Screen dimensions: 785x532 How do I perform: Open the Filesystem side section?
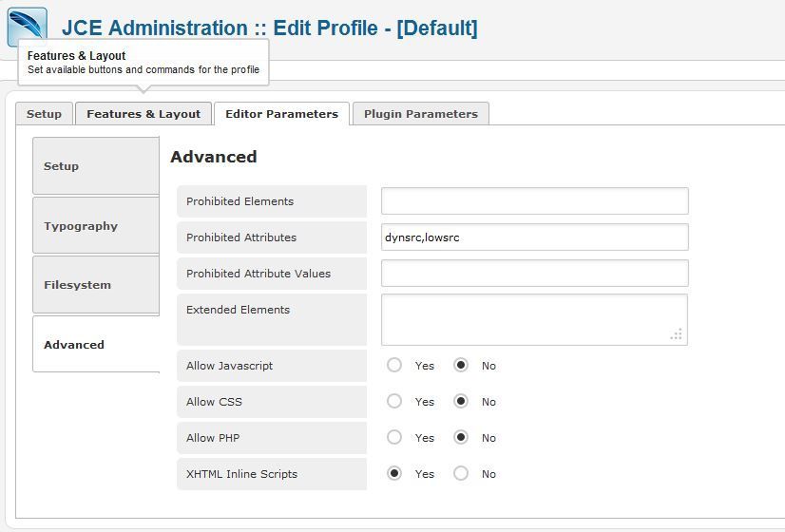tap(96, 285)
